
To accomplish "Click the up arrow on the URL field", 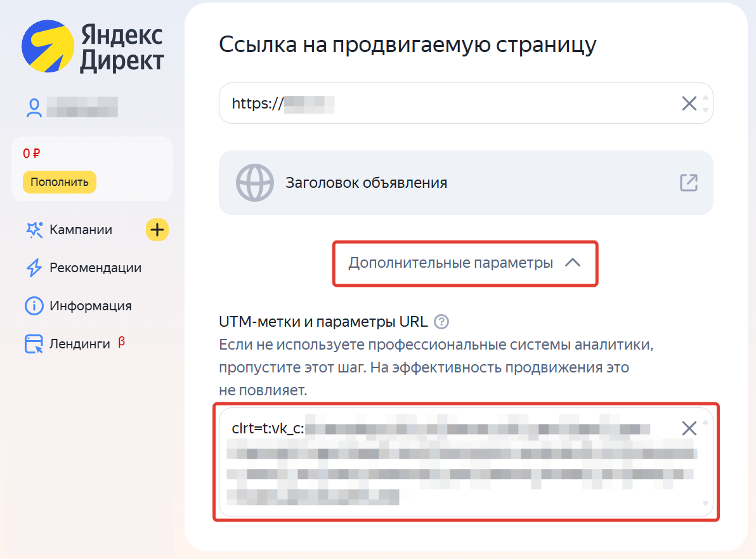I will pos(706,98).
